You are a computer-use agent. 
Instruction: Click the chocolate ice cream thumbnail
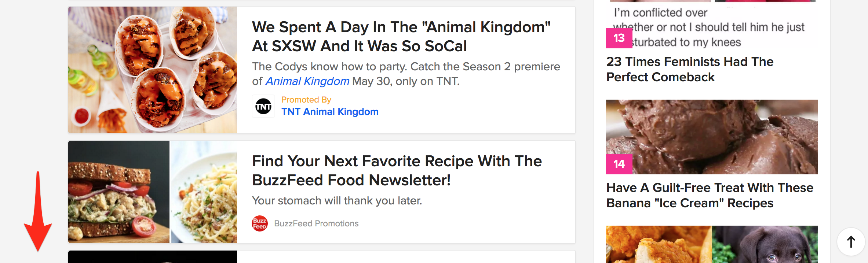tap(712, 137)
